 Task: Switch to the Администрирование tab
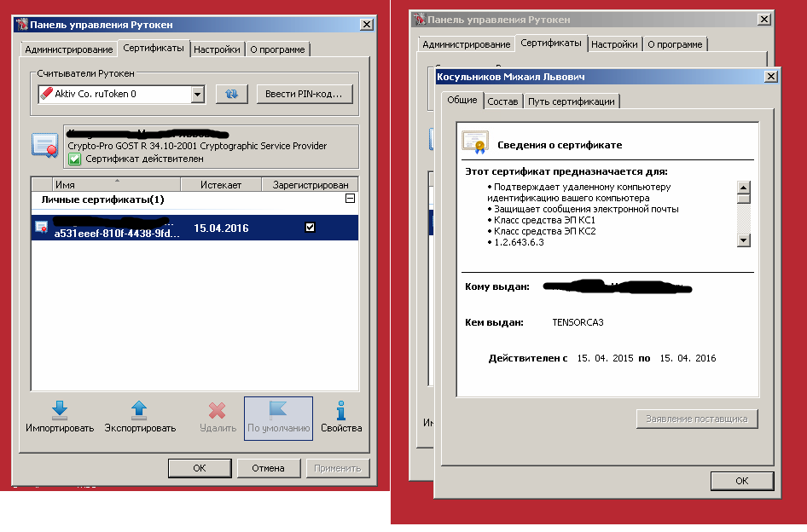coord(69,49)
